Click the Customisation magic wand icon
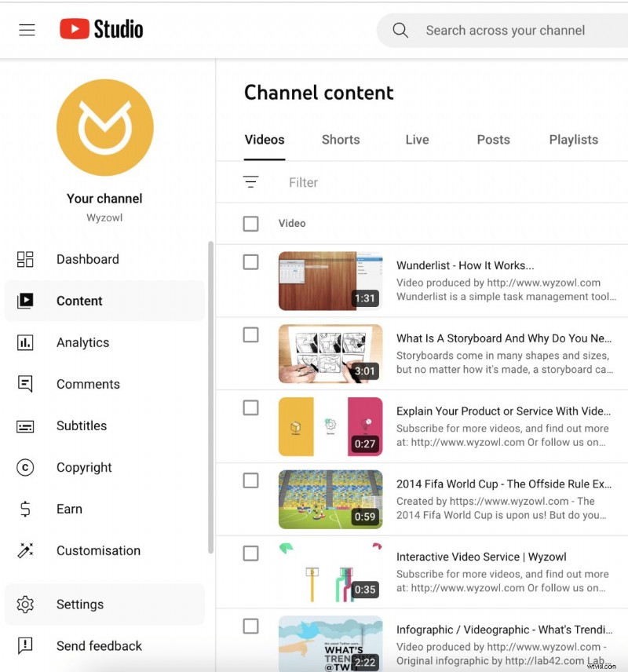The image size is (628, 672). click(x=25, y=551)
